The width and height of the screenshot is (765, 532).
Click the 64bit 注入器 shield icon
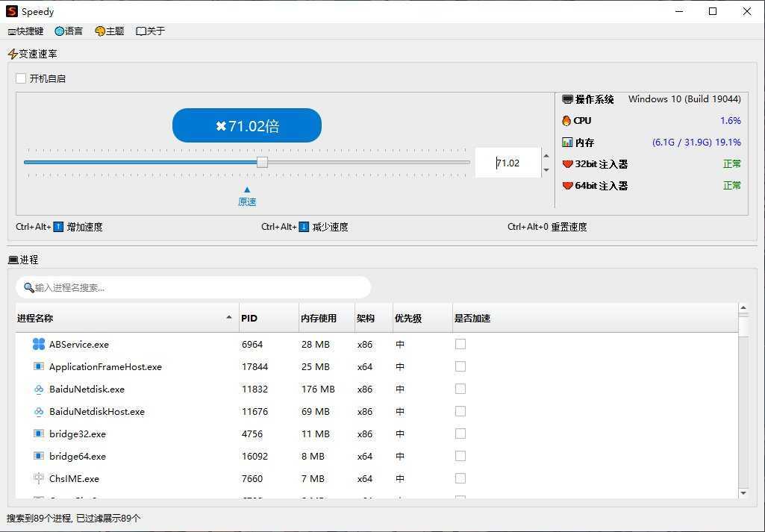coord(567,186)
